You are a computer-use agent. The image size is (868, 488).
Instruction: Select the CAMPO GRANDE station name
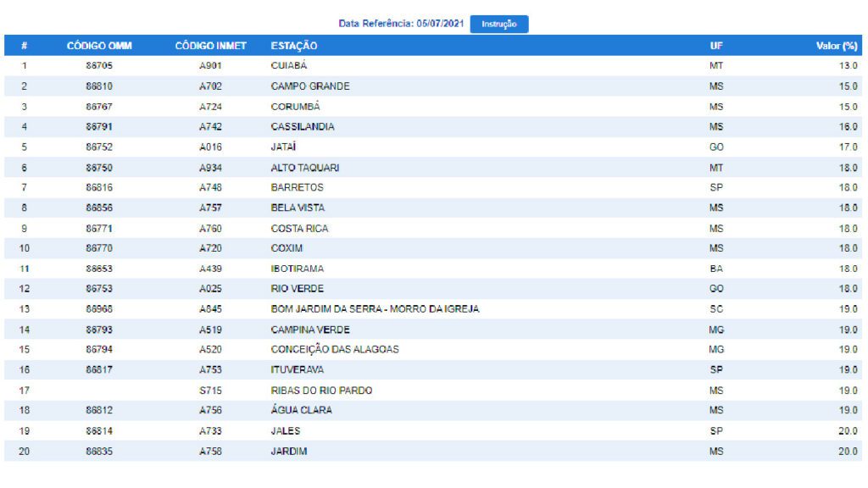click(310, 86)
